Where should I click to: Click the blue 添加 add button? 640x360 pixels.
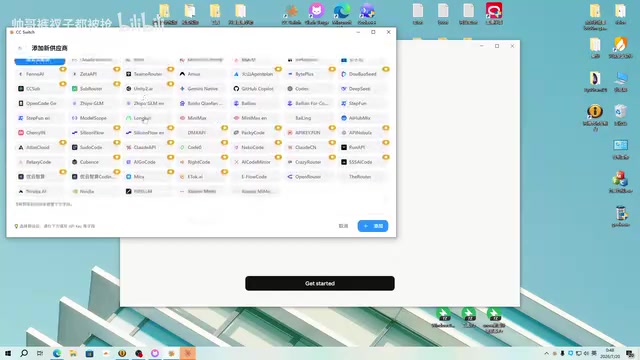click(373, 226)
